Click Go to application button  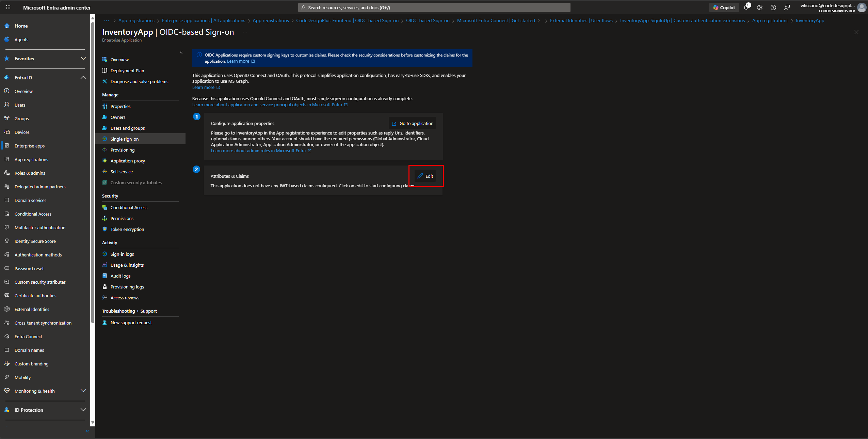coord(413,123)
